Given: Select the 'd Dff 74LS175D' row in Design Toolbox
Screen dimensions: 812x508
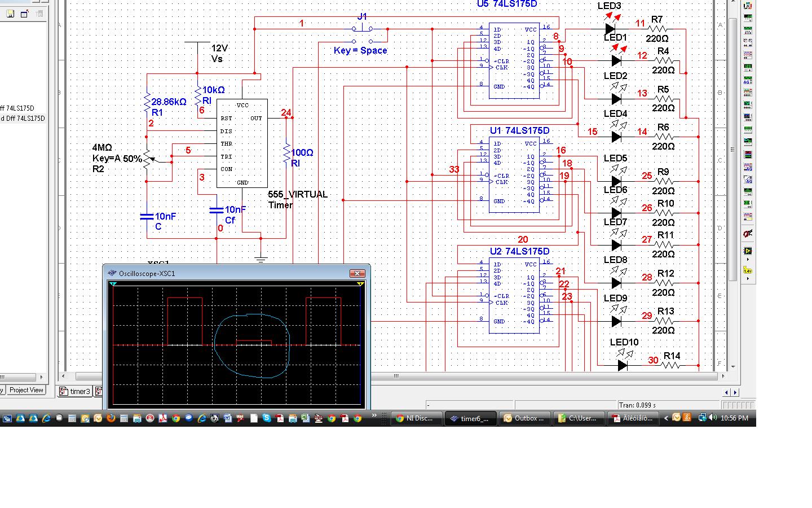Looking at the screenshot, I should (23, 119).
